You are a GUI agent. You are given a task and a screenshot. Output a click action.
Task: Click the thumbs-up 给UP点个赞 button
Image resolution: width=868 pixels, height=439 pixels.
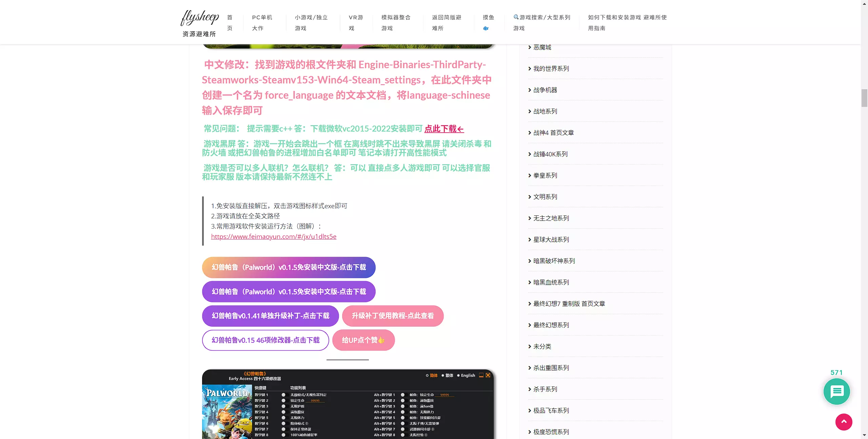pyautogui.click(x=363, y=340)
